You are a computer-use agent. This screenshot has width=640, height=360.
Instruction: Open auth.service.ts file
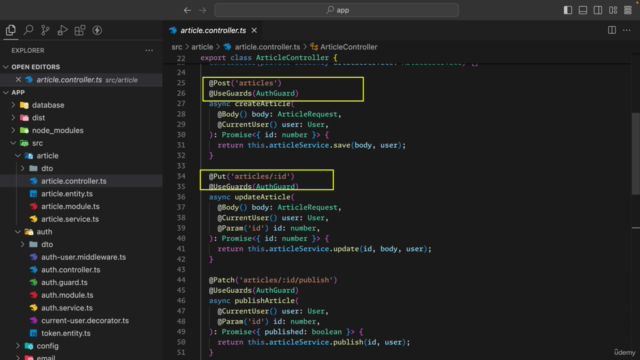67,308
